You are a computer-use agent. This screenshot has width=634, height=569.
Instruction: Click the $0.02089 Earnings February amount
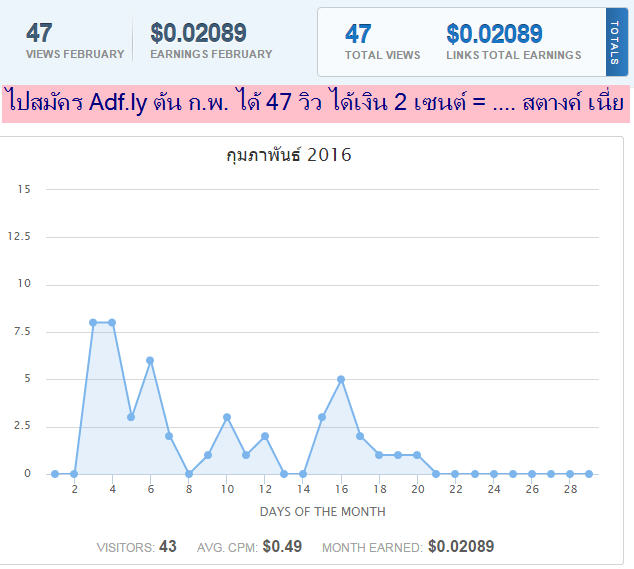tap(198, 33)
